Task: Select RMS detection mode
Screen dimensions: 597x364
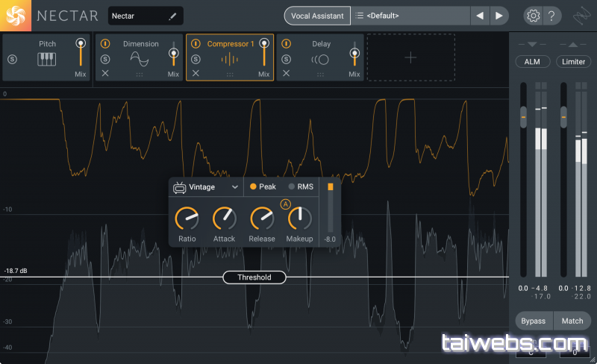Action: (301, 186)
